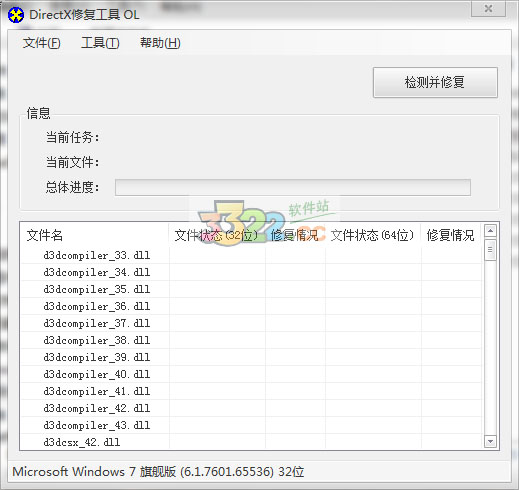Click the 文件名 column header
Screen dimensions: 519x490
point(95,235)
